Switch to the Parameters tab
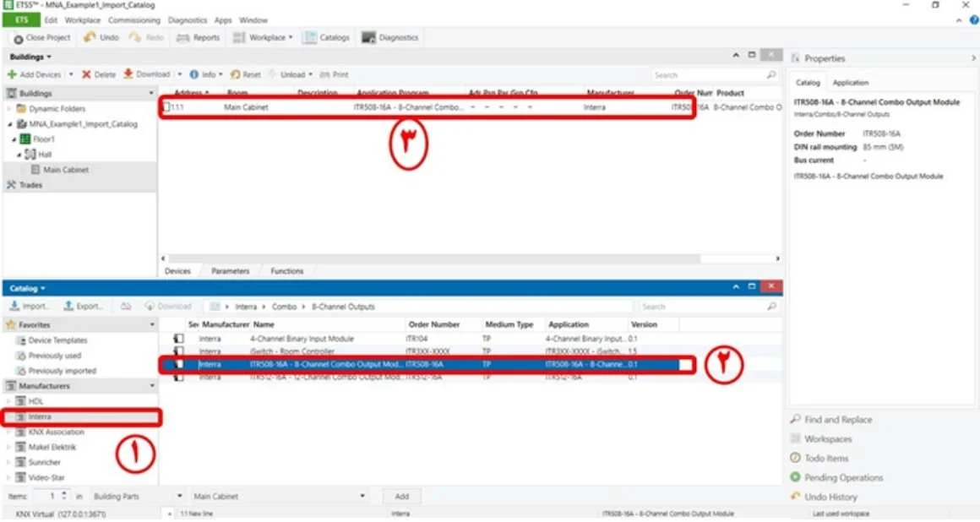Screen dimensions: 980x522 click(x=230, y=271)
